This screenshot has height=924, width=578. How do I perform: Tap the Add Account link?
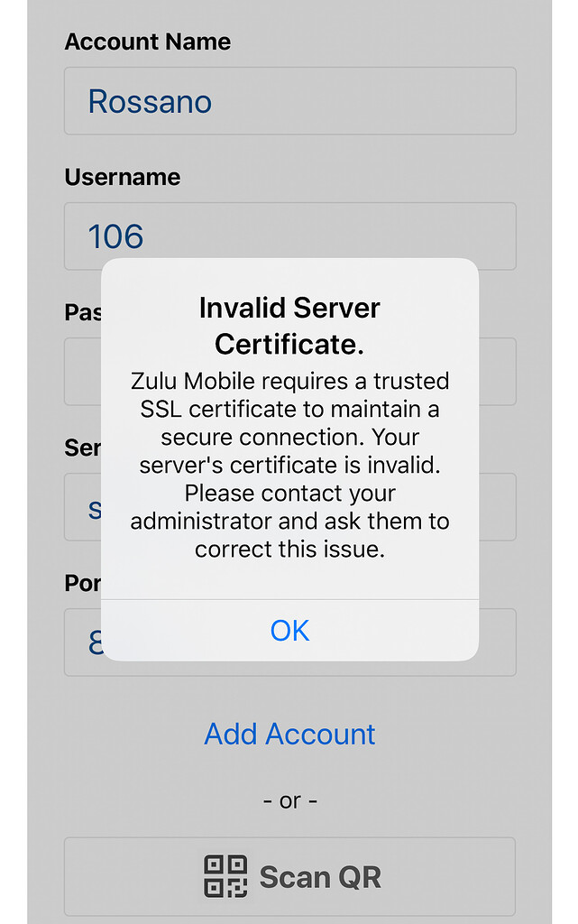289,735
